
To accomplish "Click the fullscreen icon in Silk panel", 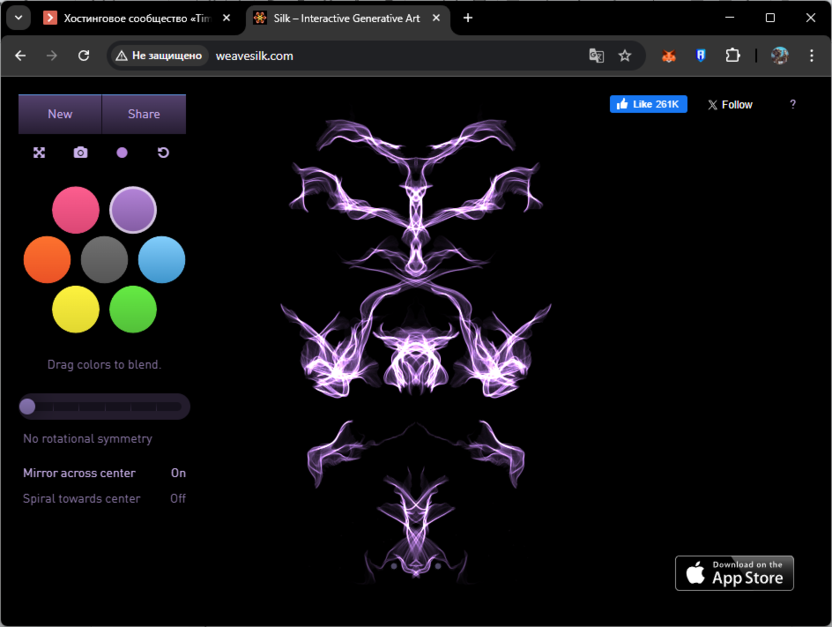I will click(39, 153).
